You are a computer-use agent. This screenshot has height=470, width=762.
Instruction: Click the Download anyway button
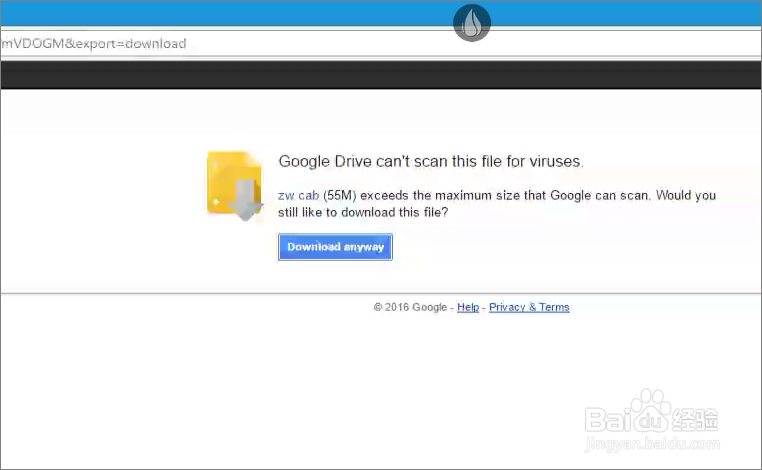tap(335, 247)
